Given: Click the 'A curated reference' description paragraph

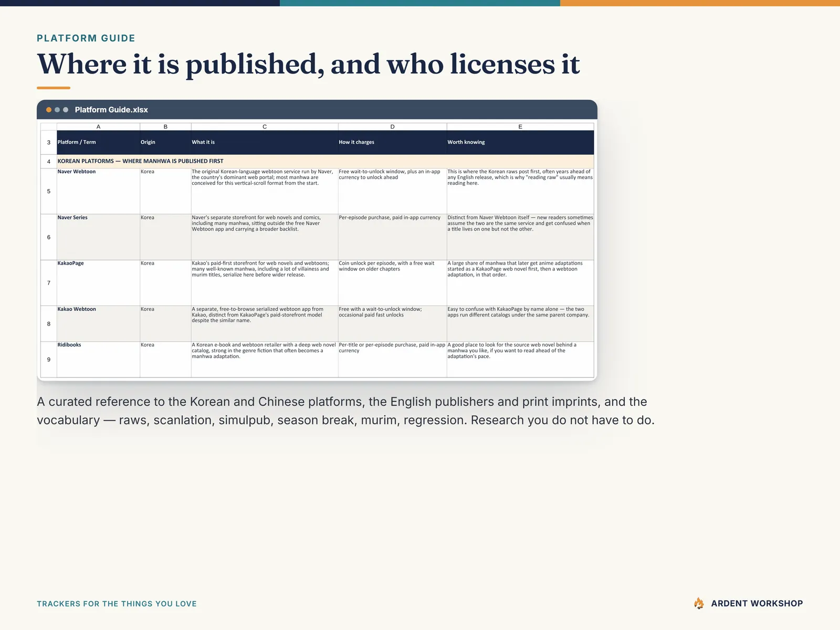Looking at the screenshot, I should 345,411.
